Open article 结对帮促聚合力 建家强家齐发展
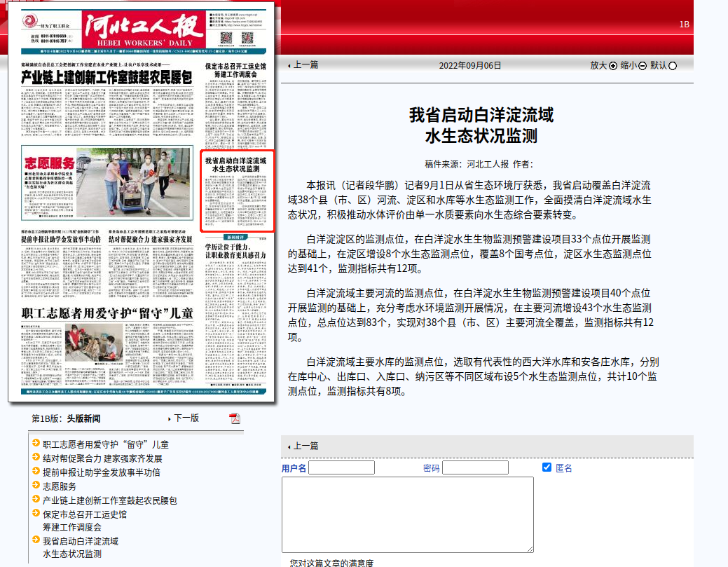This screenshot has height=567, width=728. [102, 458]
